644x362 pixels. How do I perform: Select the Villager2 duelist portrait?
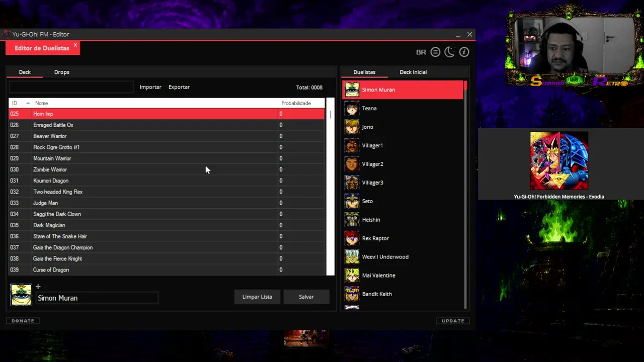pyautogui.click(x=352, y=164)
